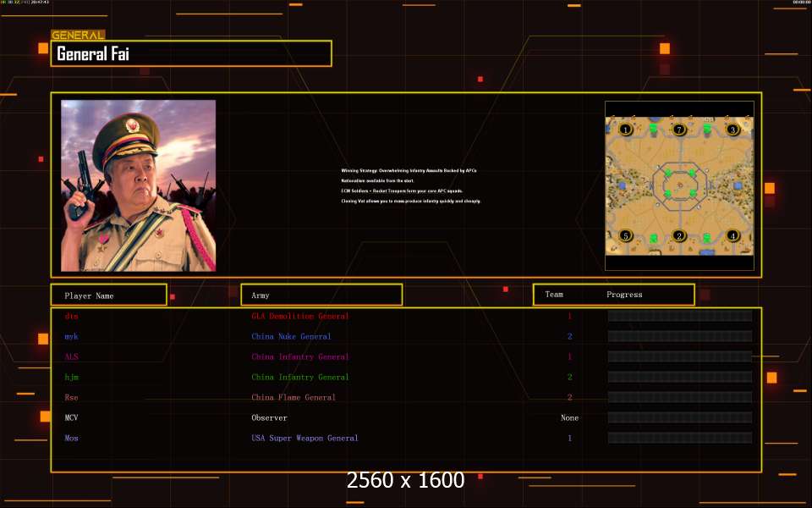Click the "Winning Strategy" text line

409,170
